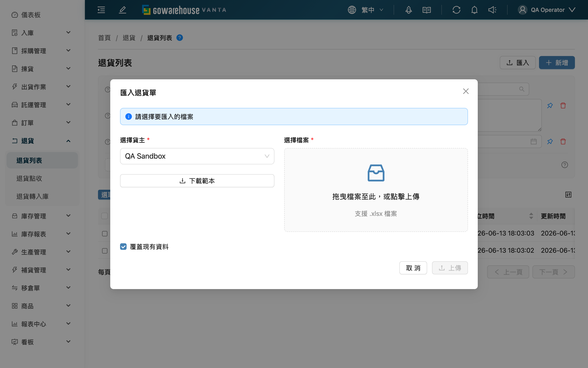Open 退貨點收 in the sidebar
The width and height of the screenshot is (588, 368).
click(x=42, y=178)
